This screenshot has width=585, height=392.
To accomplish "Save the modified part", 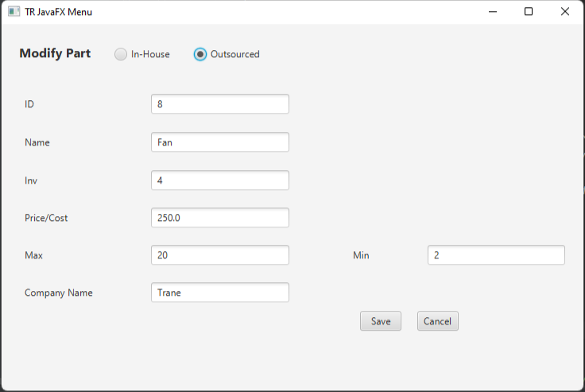I will coord(381,321).
